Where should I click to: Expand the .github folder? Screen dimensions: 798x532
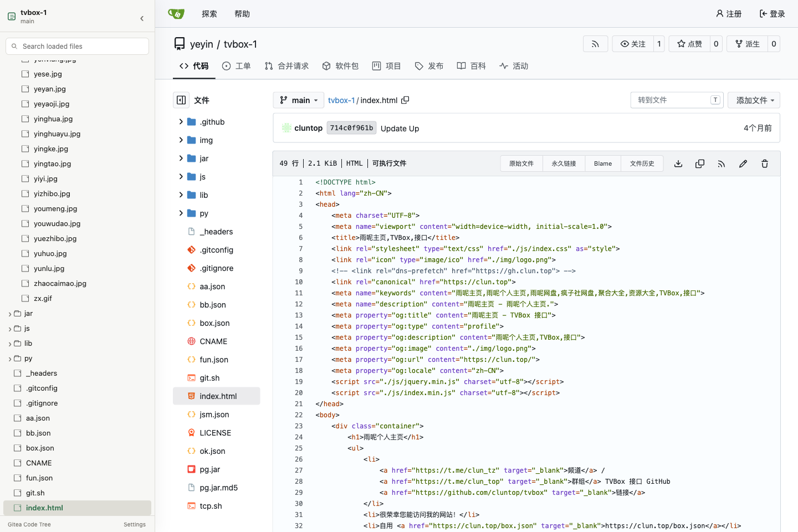tap(181, 122)
